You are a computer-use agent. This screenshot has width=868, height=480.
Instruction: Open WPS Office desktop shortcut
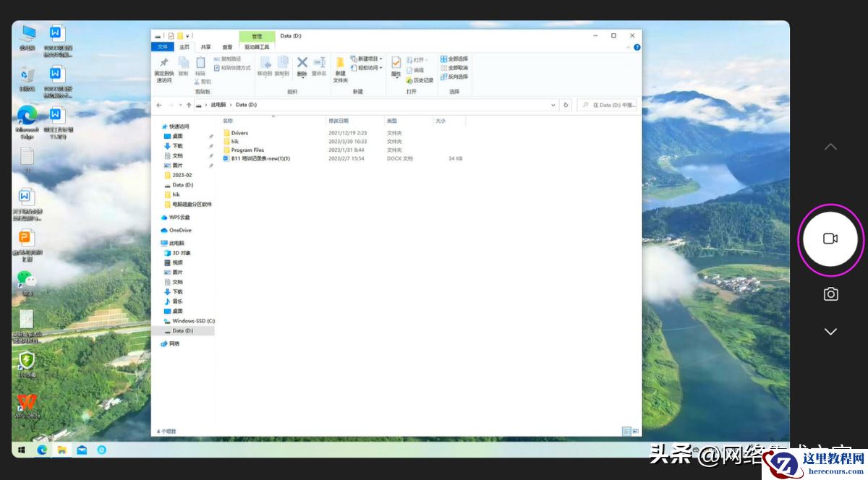[27, 406]
